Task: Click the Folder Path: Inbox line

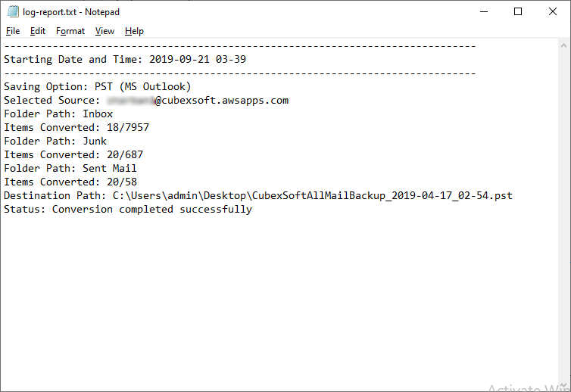Action: pyautogui.click(x=58, y=114)
